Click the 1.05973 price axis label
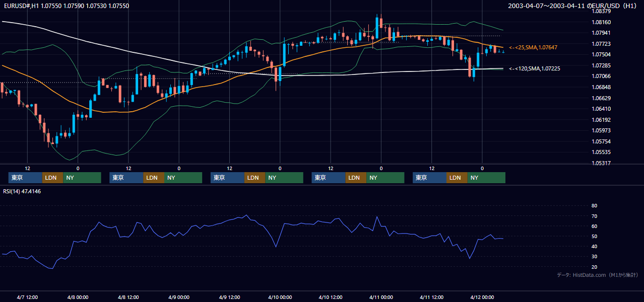Image resolution: width=644 pixels, height=302 pixels. pyautogui.click(x=601, y=130)
